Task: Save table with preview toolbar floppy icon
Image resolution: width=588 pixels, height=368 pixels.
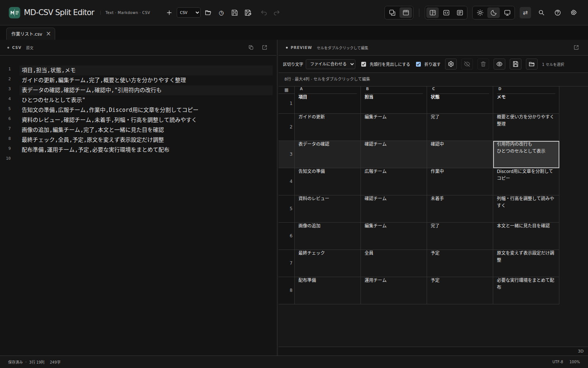Action: (x=516, y=64)
